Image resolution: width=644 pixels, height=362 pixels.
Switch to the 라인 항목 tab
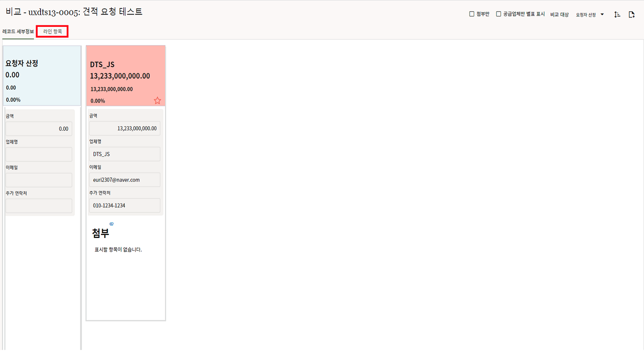coord(52,31)
